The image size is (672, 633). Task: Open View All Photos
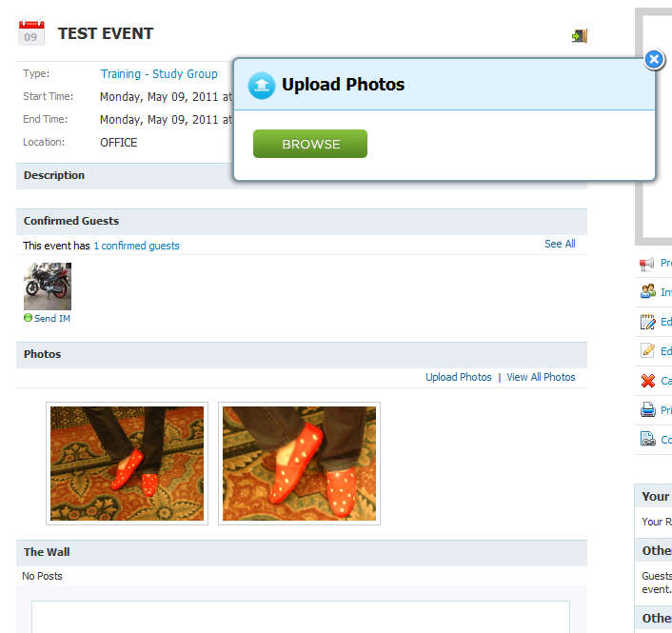pyautogui.click(x=541, y=377)
